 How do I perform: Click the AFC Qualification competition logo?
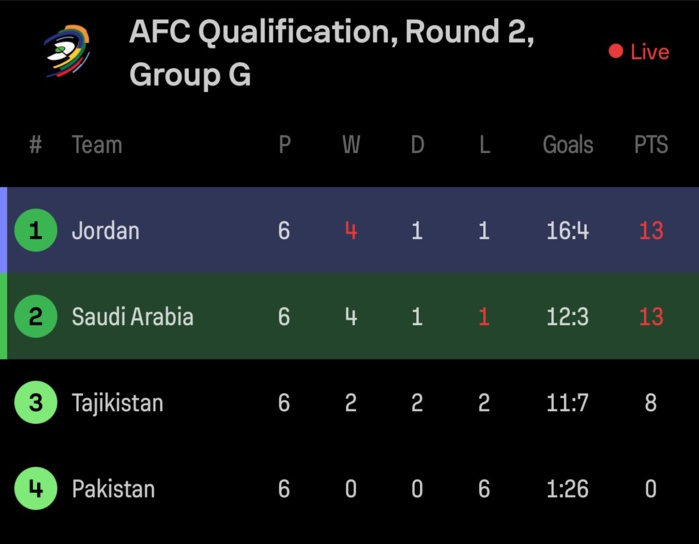[x=66, y=51]
